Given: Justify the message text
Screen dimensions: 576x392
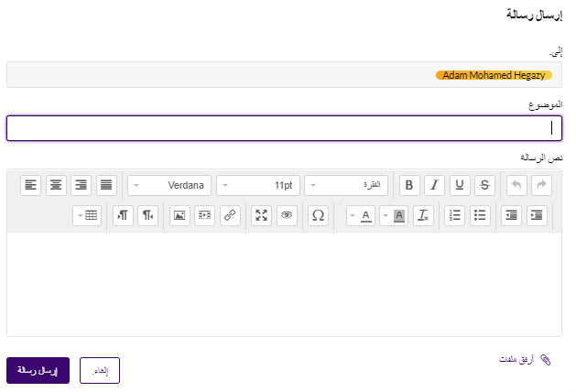Looking at the screenshot, I should [106, 185].
